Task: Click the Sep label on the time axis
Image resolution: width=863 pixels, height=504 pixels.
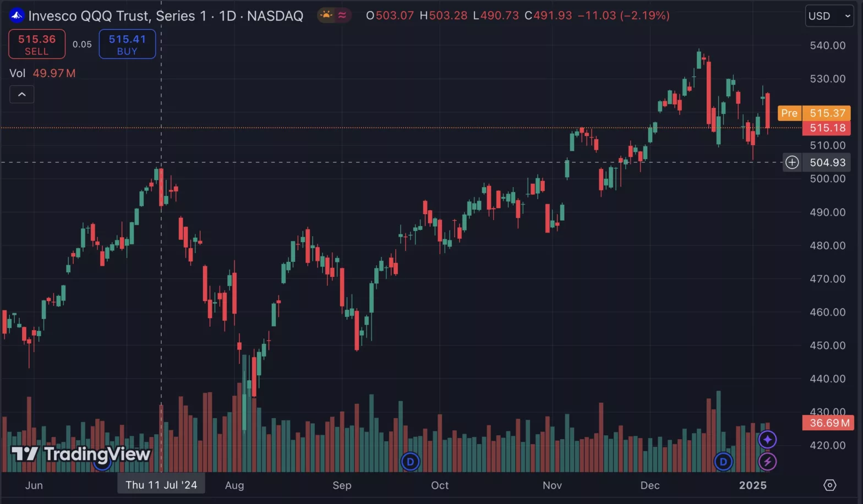Action: click(342, 485)
